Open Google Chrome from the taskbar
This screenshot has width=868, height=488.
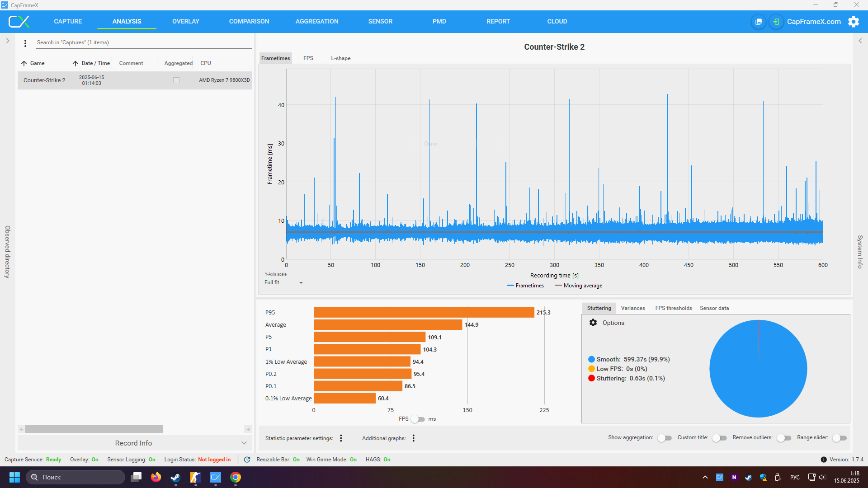click(235, 477)
